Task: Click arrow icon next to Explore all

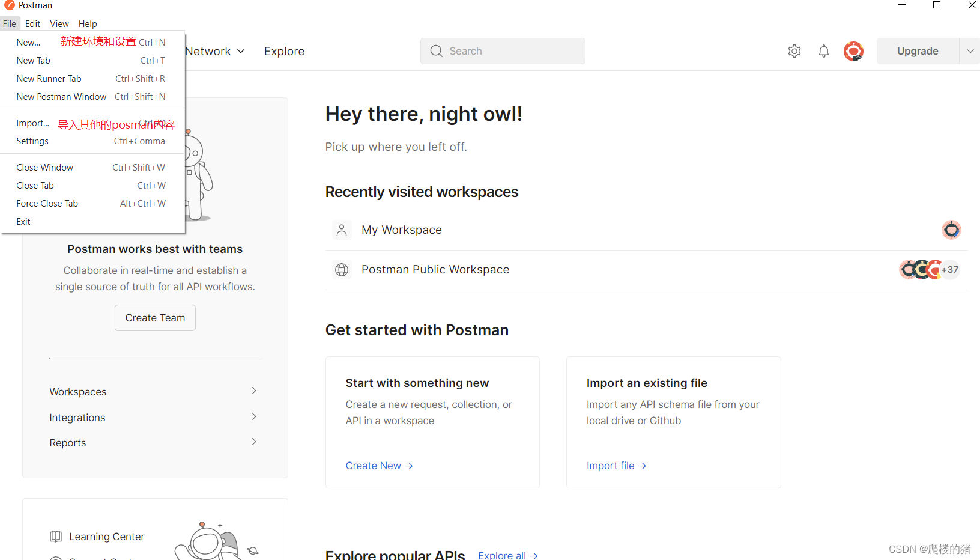Action: point(534,556)
